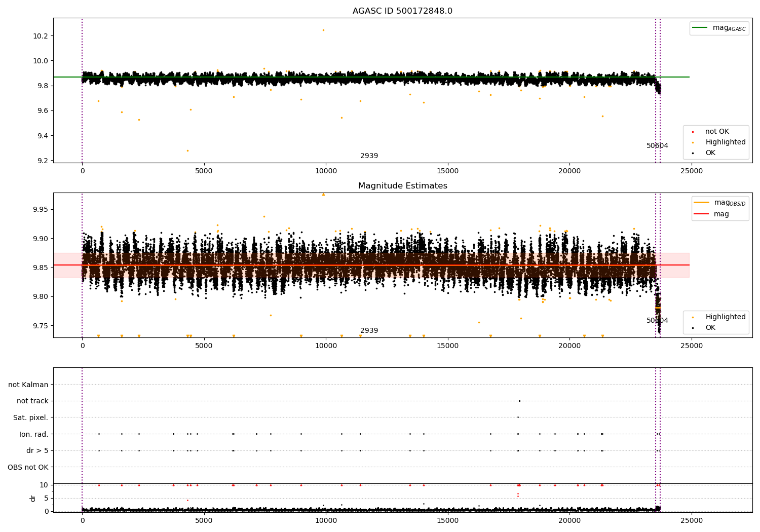Click orange Highlighted marker in top plot legend
This screenshot has width=760, height=532.
point(693,142)
